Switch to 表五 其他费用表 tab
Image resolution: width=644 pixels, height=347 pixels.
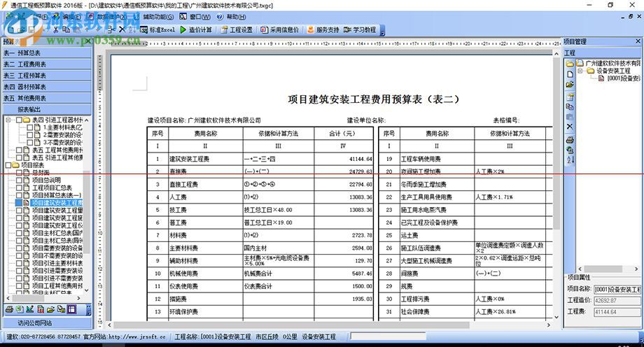(47, 98)
